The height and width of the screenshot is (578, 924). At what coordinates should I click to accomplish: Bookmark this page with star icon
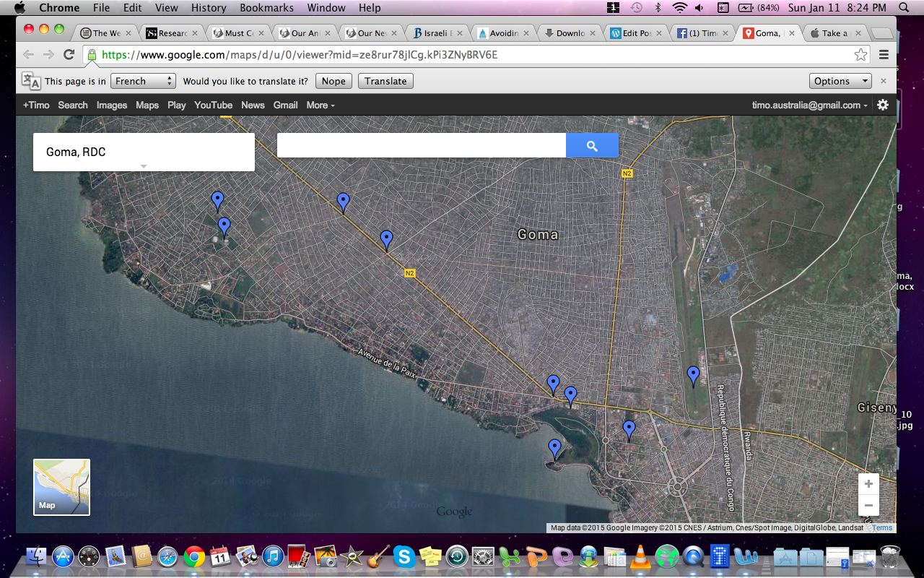(x=860, y=55)
